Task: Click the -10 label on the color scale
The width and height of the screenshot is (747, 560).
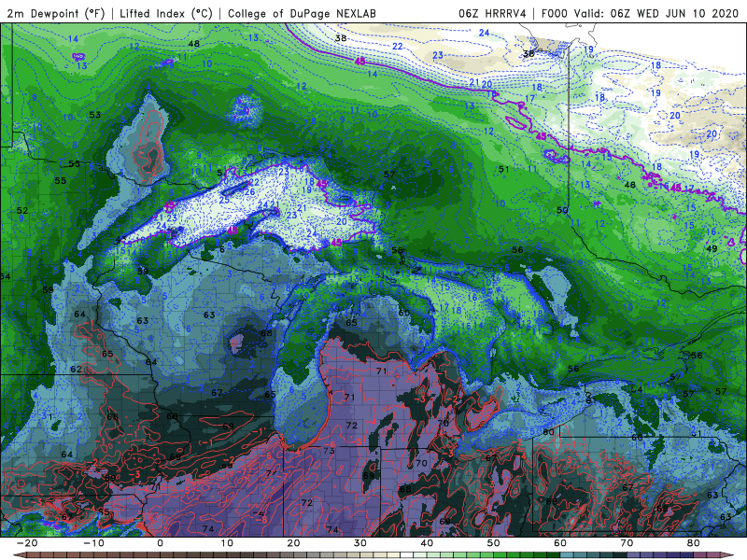Action: (x=93, y=543)
